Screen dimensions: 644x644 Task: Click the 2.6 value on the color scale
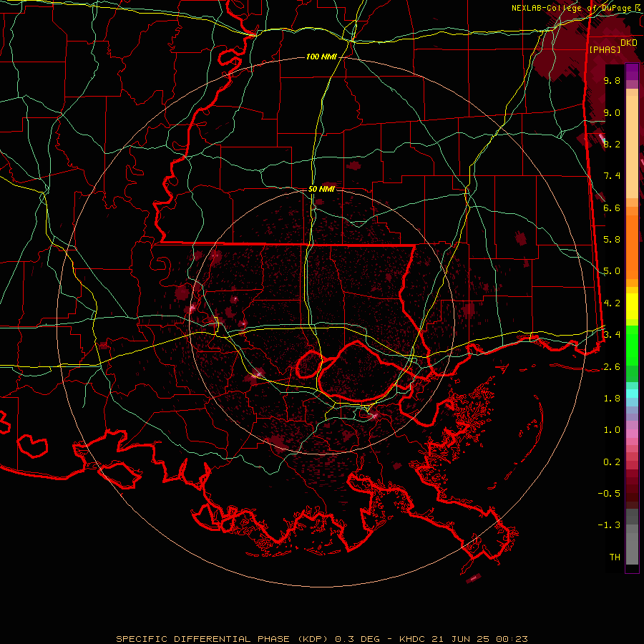(612, 367)
